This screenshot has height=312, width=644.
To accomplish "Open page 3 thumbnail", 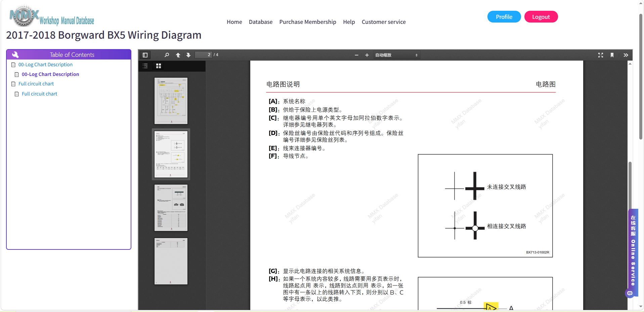I will click(x=171, y=208).
